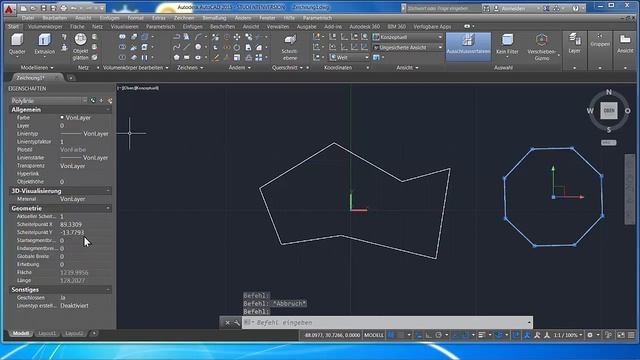Click the S compass direction on ViewCube

click(x=609, y=129)
